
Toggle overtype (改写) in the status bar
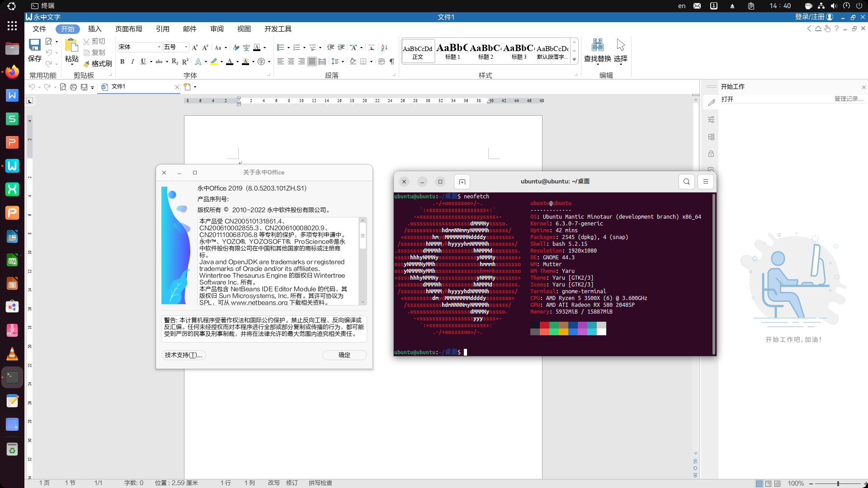click(274, 483)
